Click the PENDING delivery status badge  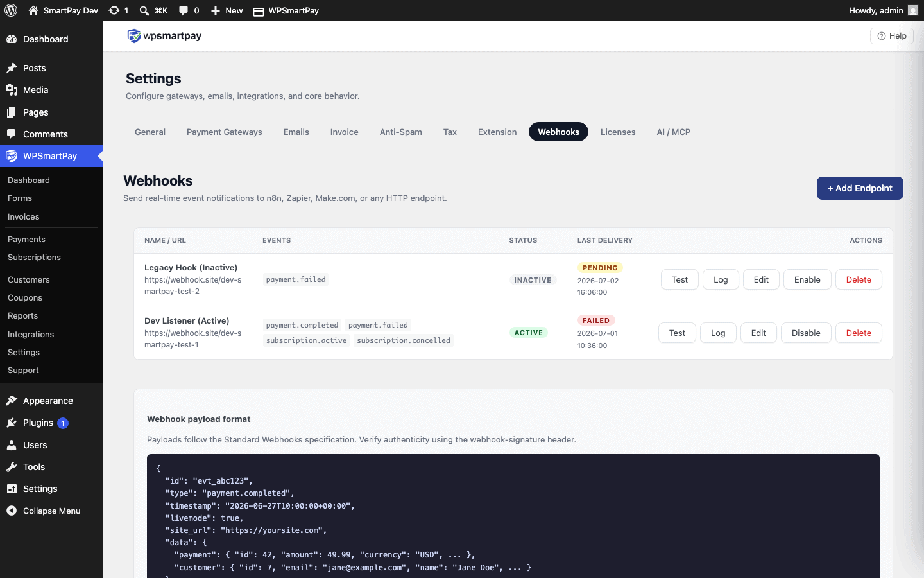coord(600,268)
